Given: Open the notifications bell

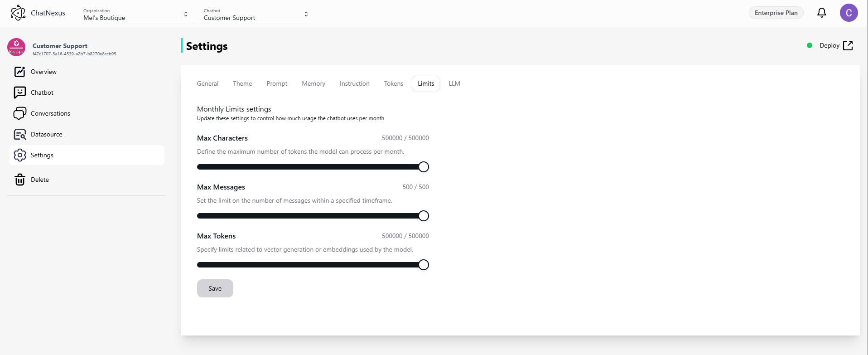Looking at the screenshot, I should 822,13.
